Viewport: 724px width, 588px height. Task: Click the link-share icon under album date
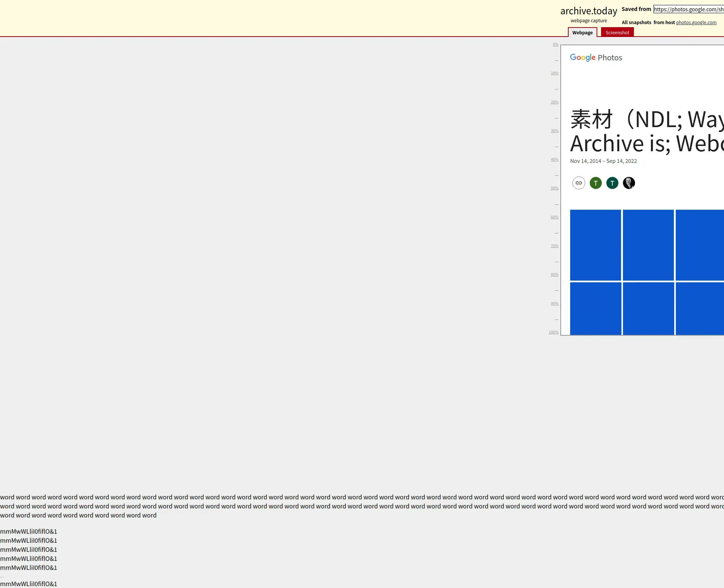[x=578, y=183]
